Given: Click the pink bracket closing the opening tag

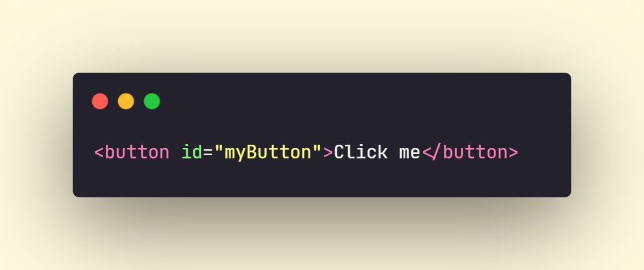Looking at the screenshot, I should coord(328,153).
